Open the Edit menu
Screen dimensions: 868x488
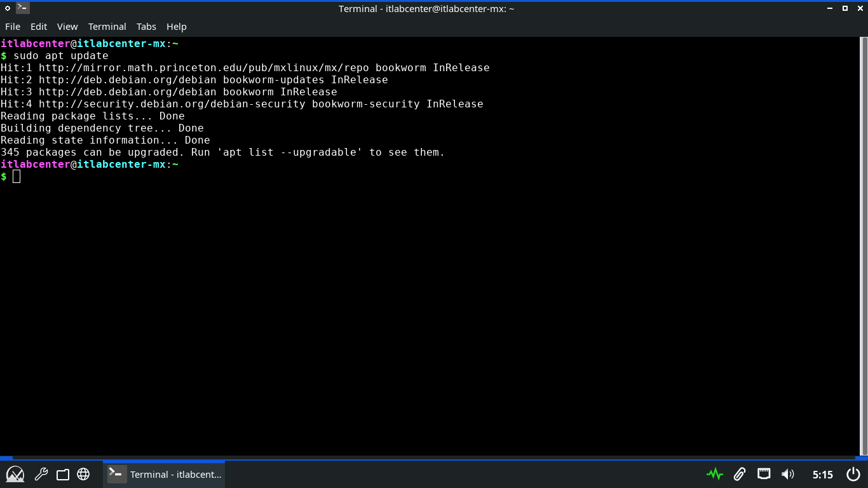(39, 27)
